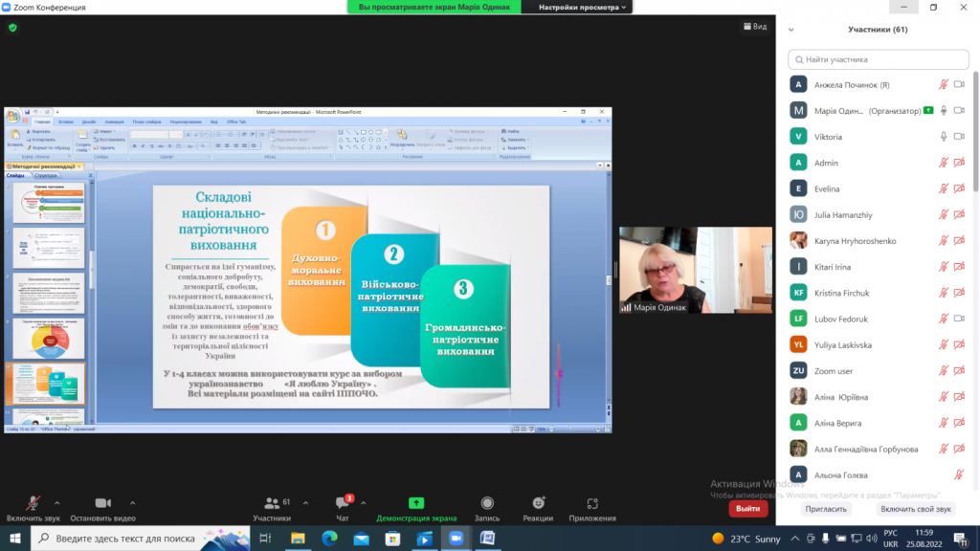
Task: Click avatar of Алла Геннадіївна Горбунова
Action: pyautogui.click(x=798, y=449)
